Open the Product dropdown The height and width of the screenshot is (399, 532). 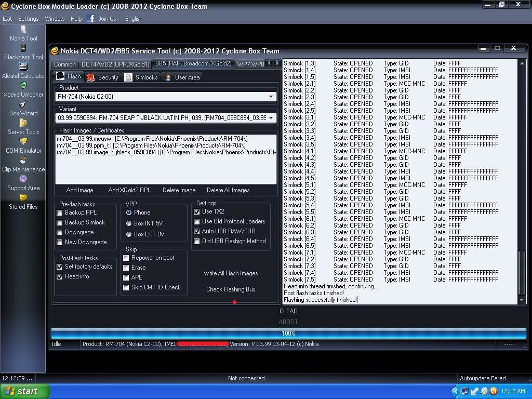pos(271,97)
